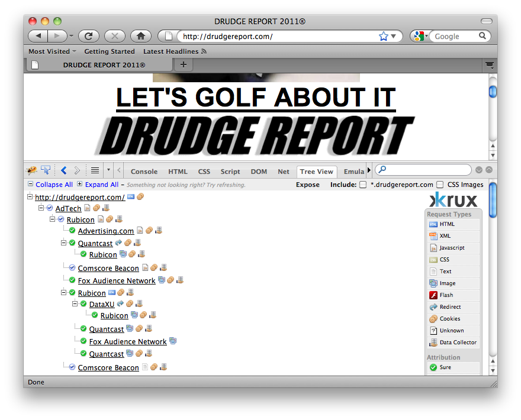Image resolution: width=521 pixels, height=420 pixels.
Task: Open the list all tabs dropdown
Action: [490, 64]
